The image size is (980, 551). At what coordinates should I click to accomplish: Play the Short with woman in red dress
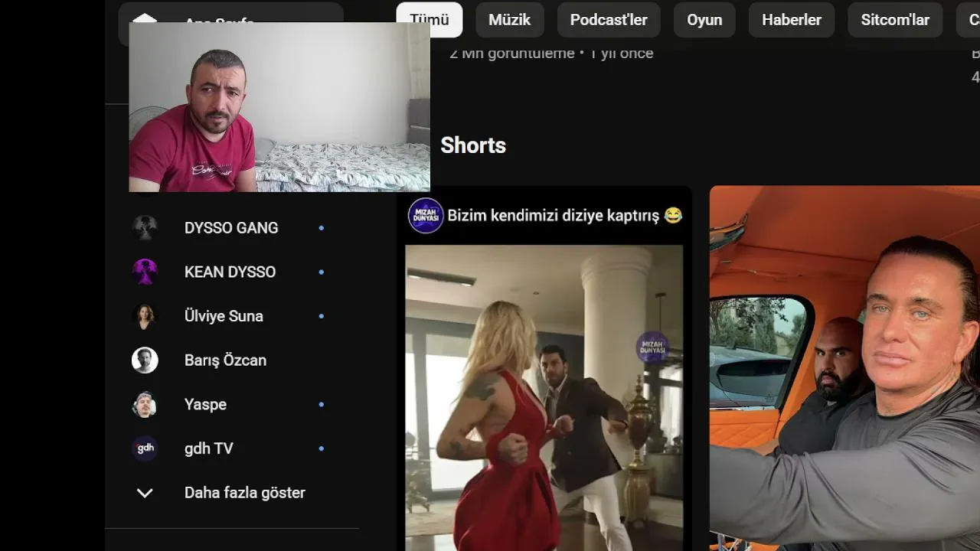pos(544,398)
